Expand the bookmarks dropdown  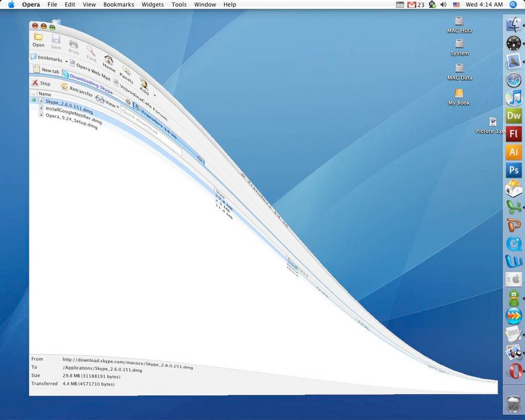click(x=66, y=61)
